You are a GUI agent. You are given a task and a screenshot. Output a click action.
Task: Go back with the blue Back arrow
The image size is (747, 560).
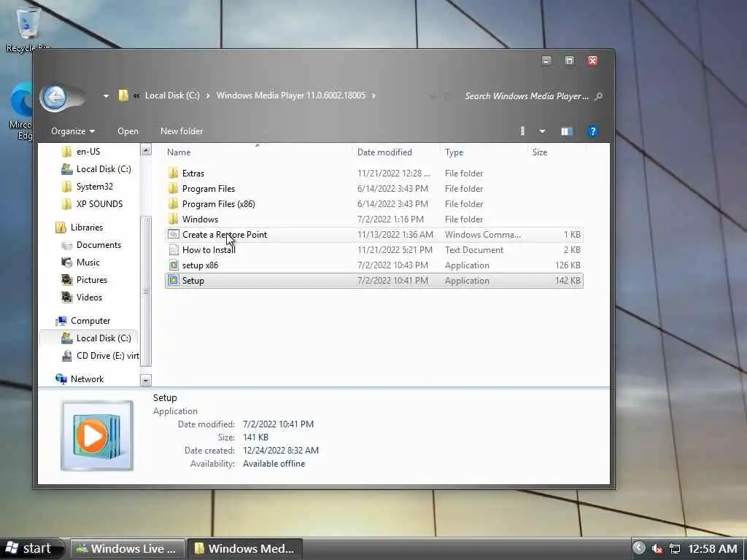point(54,98)
